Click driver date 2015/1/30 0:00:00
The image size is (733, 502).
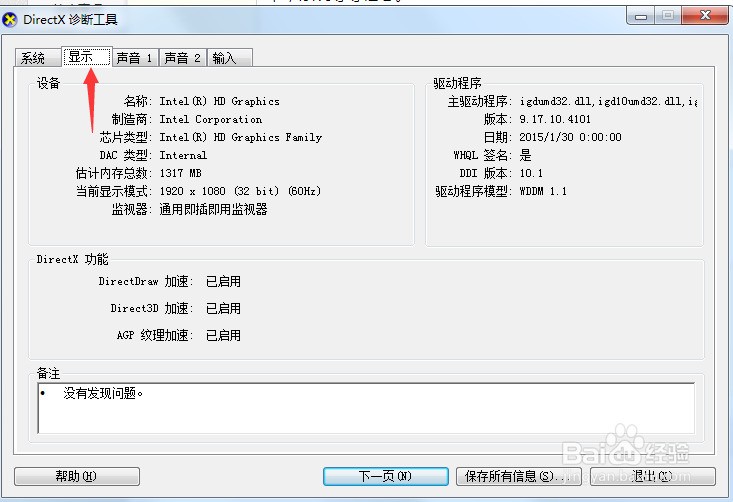coord(570,137)
